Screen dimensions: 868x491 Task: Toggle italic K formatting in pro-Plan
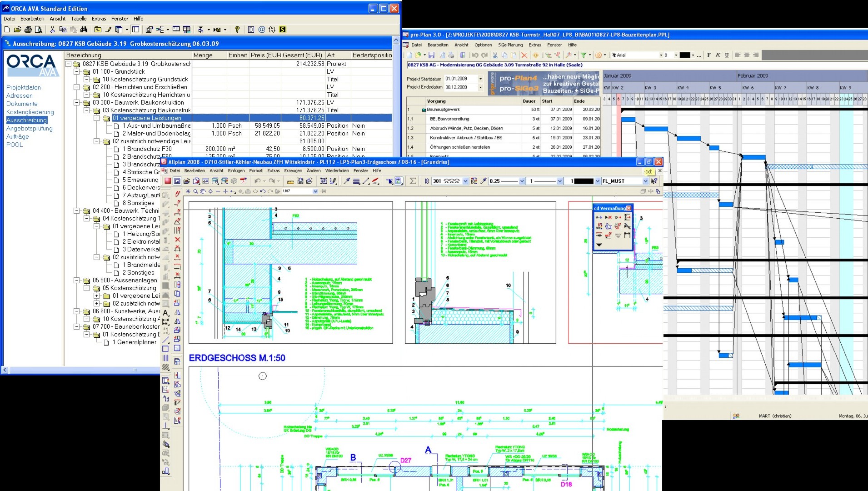(x=718, y=55)
